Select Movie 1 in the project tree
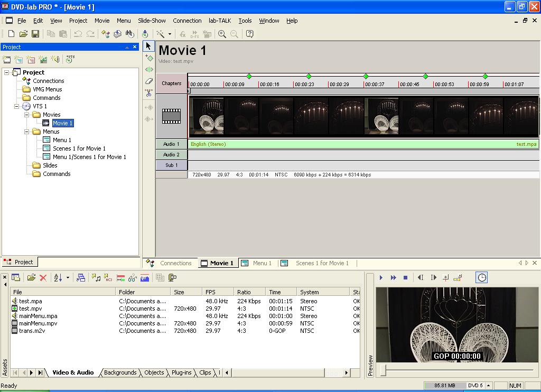Screen dimensions: 541x392 click(62, 123)
